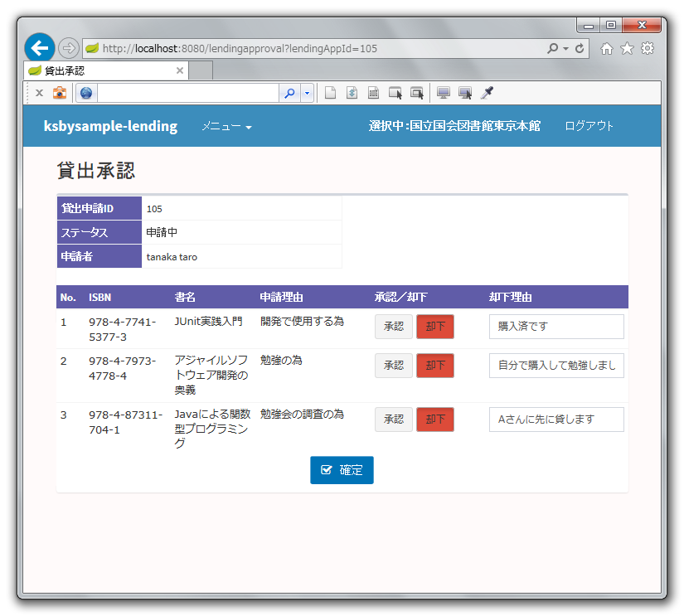This screenshot has width=684, height=616.
Task: Click the selected region page capture icon
Action: (373, 93)
